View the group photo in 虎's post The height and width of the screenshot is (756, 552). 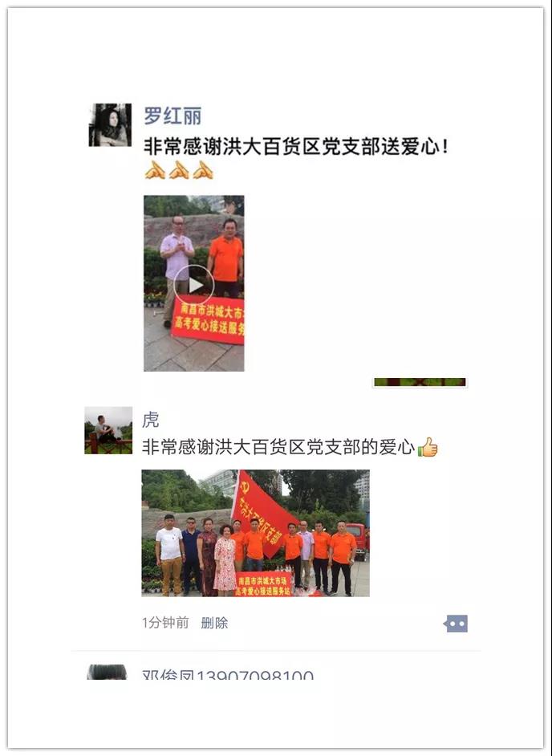tap(255, 533)
